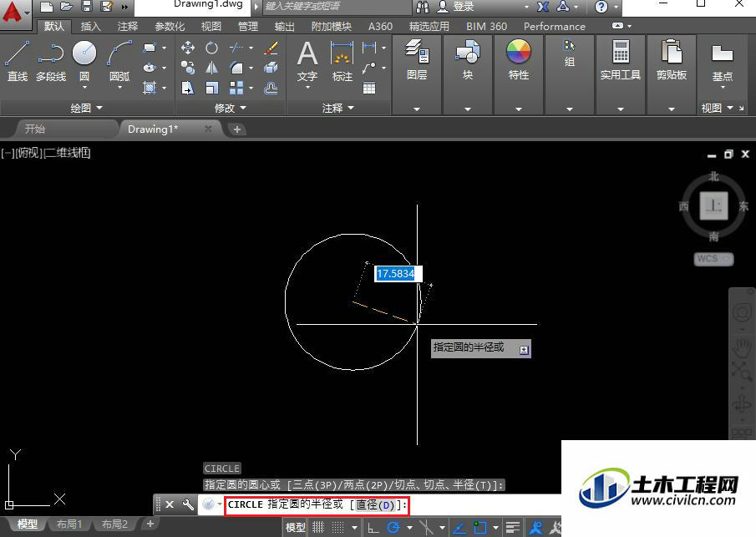
Task: Open the 视图 ribbon tab
Action: point(211,26)
